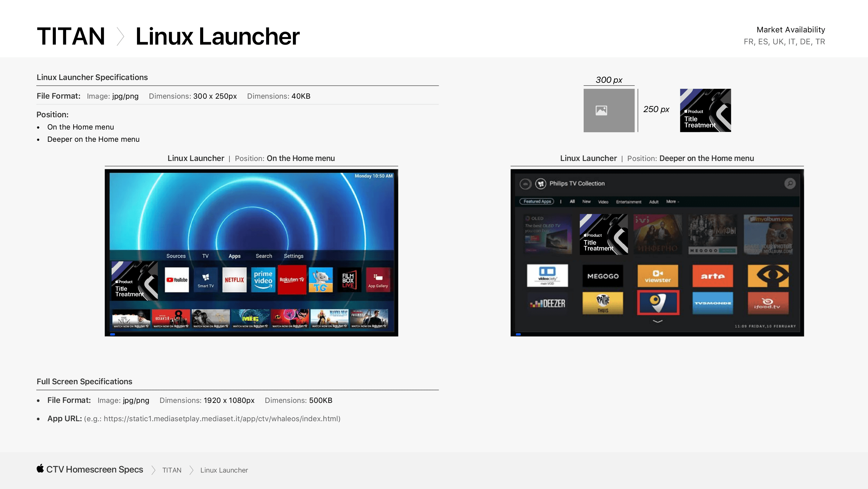Viewport: 868px width, 489px height.
Task: Click the Smart TV tile
Action: [206, 279]
